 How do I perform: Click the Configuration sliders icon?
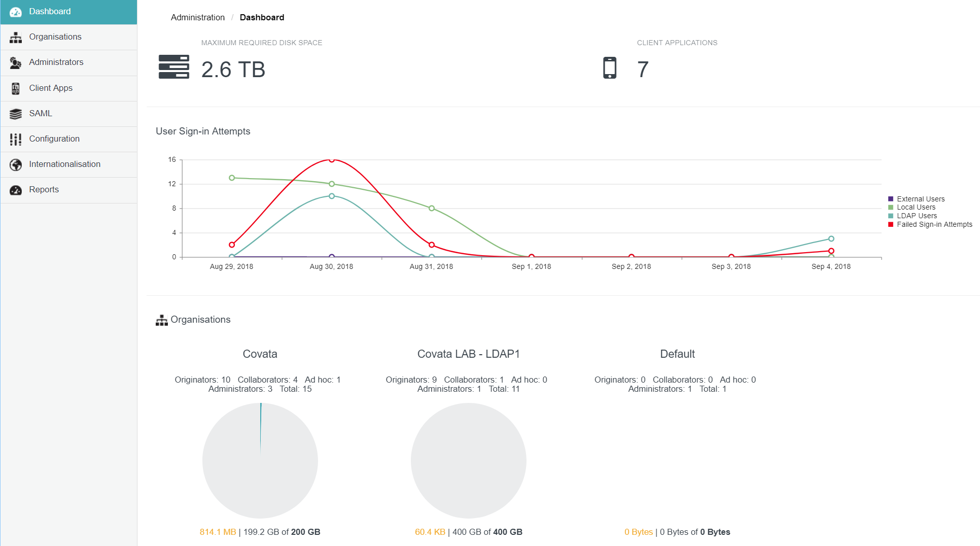click(x=16, y=139)
